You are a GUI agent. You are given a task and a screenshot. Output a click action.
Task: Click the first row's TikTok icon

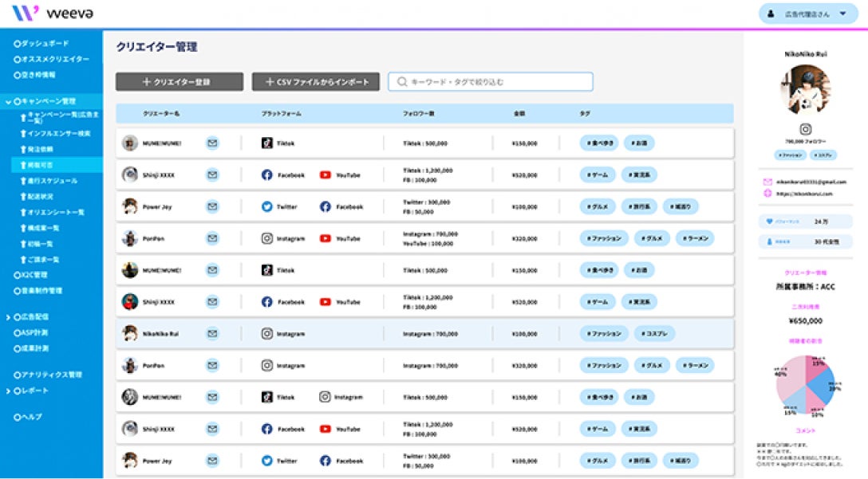click(x=267, y=143)
